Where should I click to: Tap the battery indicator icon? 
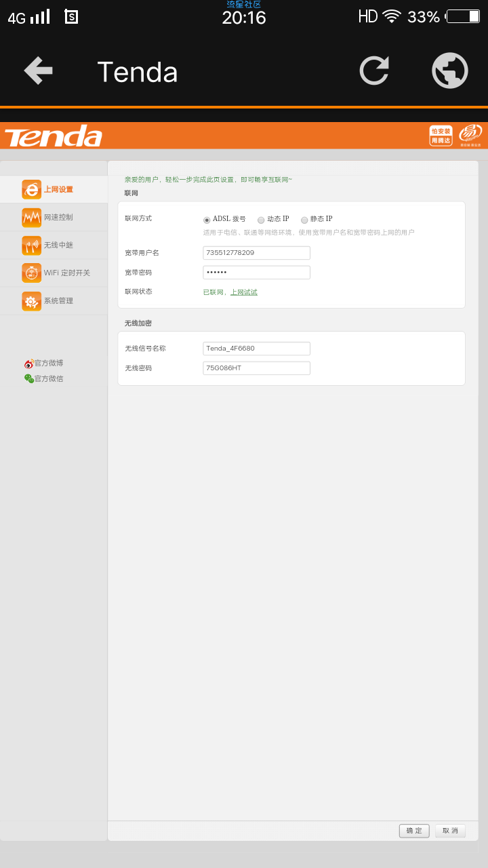(x=463, y=16)
